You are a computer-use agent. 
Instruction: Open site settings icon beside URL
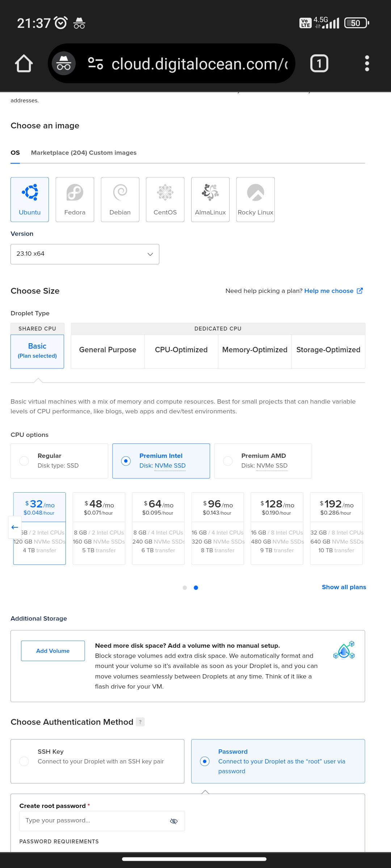96,64
